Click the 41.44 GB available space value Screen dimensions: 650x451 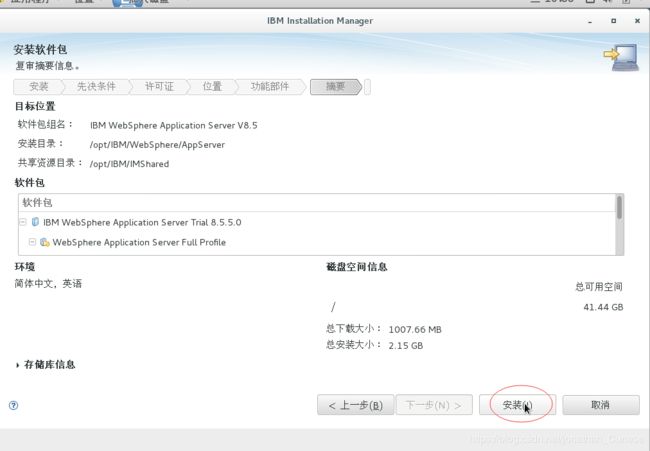pos(603,307)
